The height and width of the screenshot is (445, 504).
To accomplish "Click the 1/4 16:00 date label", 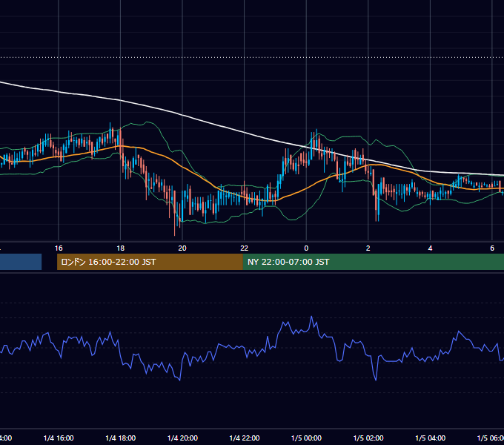I will click(x=59, y=438).
